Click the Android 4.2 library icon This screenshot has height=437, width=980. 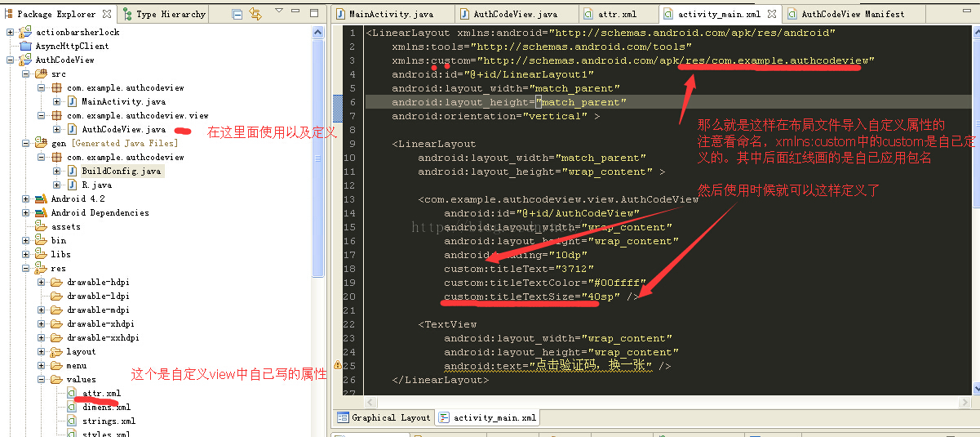click(x=41, y=198)
